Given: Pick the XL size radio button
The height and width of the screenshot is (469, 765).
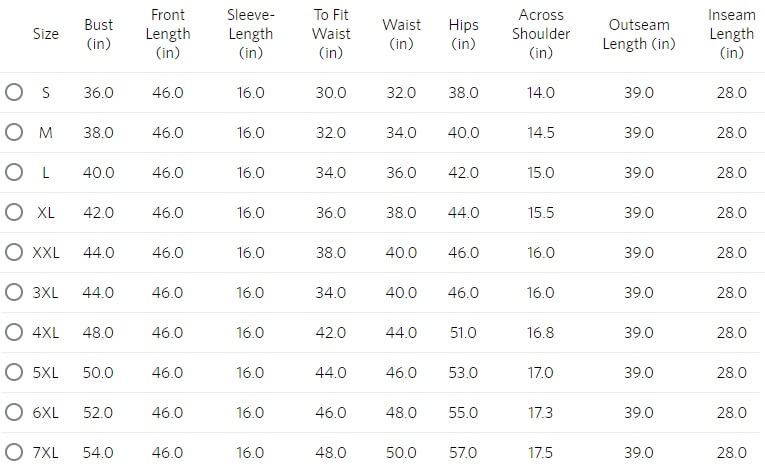Looking at the screenshot, I should tap(14, 212).
